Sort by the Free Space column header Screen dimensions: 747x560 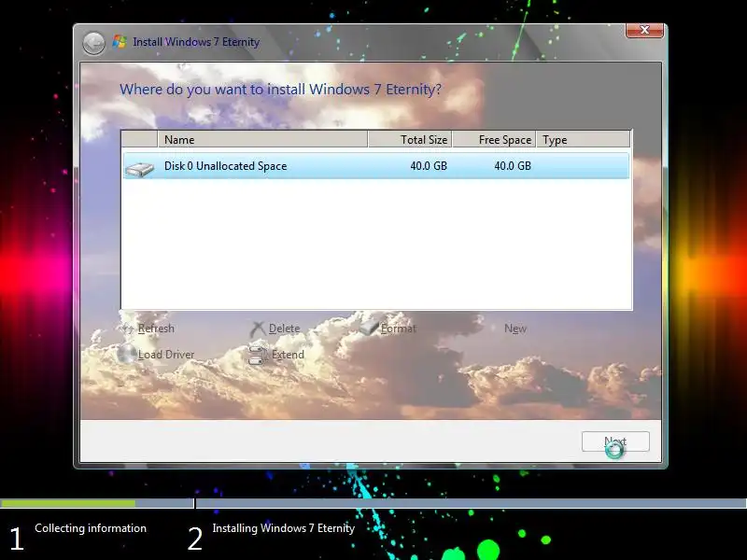[x=494, y=139]
